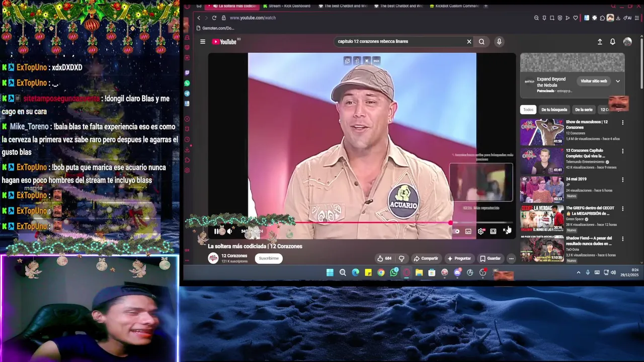Click the Preguntar button

coord(459,258)
